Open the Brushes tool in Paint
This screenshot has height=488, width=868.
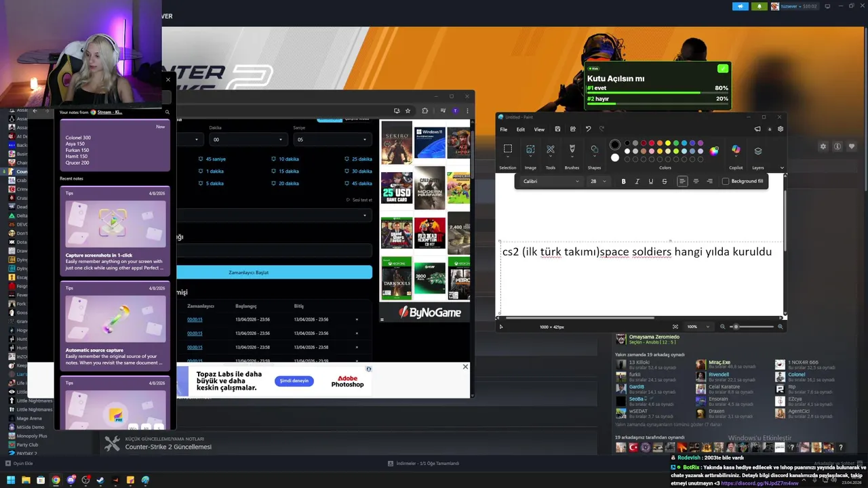pyautogui.click(x=572, y=149)
